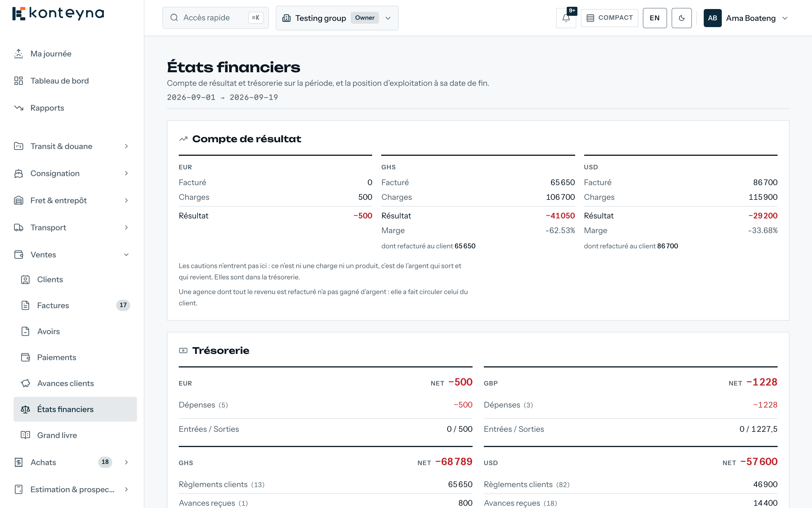Image resolution: width=812 pixels, height=508 pixels.
Task: Click the search magnifier icon
Action: pos(174,17)
